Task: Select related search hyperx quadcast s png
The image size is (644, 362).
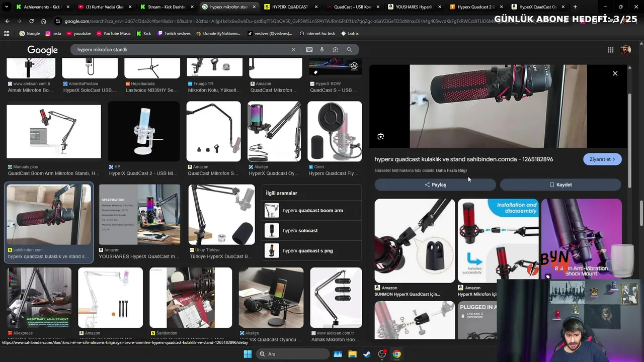Action: point(312,250)
